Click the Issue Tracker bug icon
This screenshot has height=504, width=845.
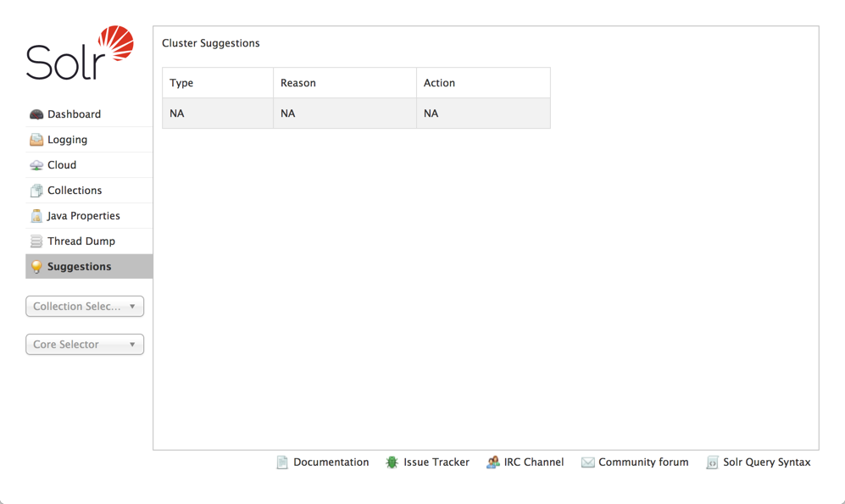point(392,462)
